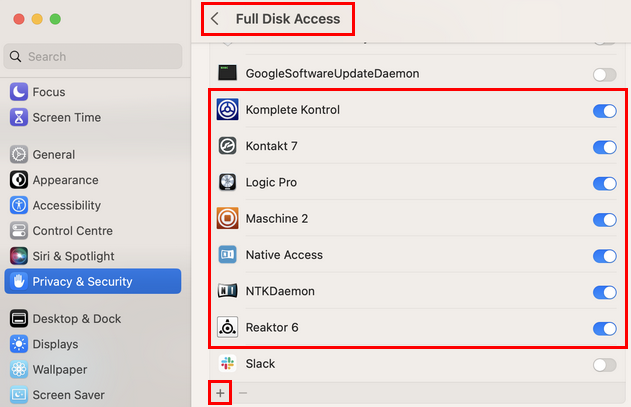This screenshot has height=407, width=631.
Task: Click the Native Access app icon
Action: tap(227, 255)
